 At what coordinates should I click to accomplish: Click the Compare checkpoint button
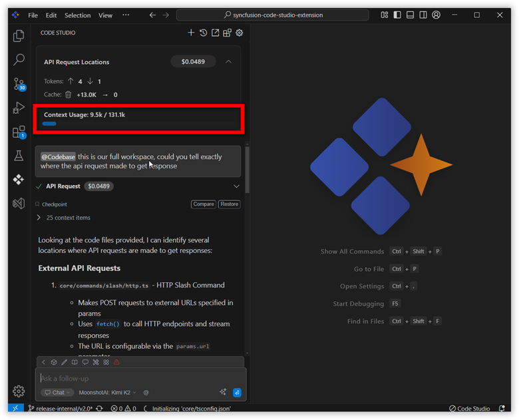(203, 204)
